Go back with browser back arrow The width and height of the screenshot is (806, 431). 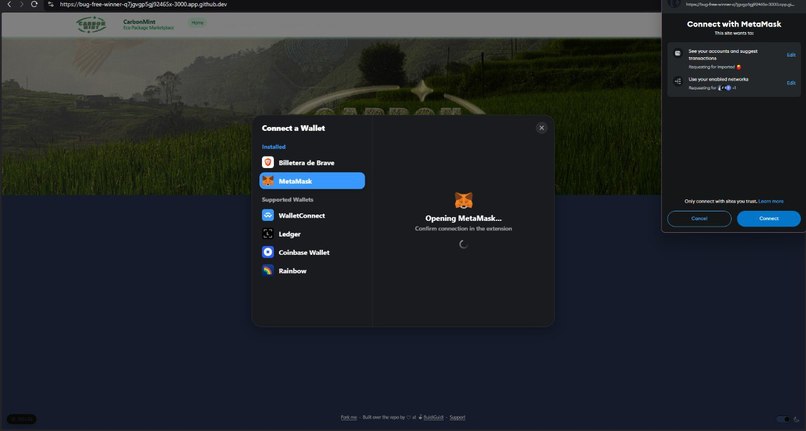9,4
